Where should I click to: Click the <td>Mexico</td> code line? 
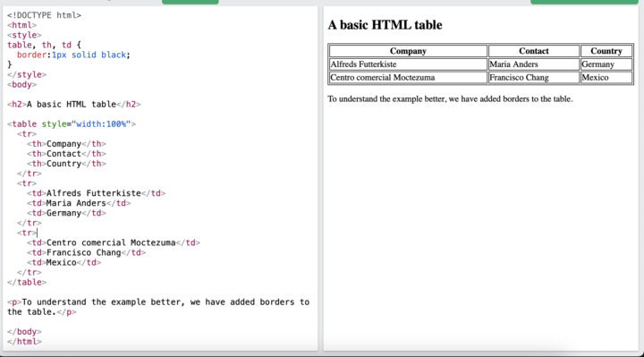[64, 262]
